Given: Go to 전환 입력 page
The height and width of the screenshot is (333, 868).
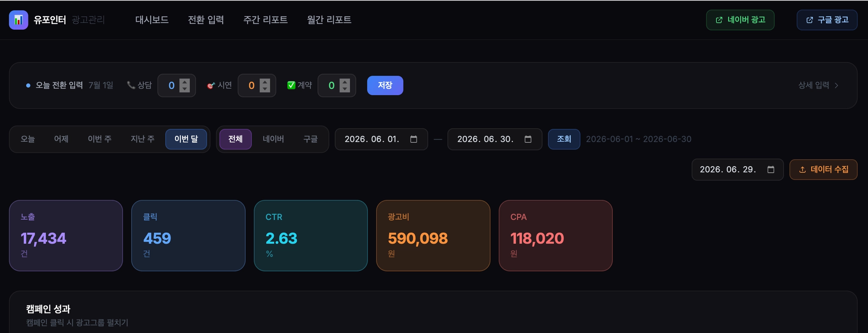Looking at the screenshot, I should [206, 20].
